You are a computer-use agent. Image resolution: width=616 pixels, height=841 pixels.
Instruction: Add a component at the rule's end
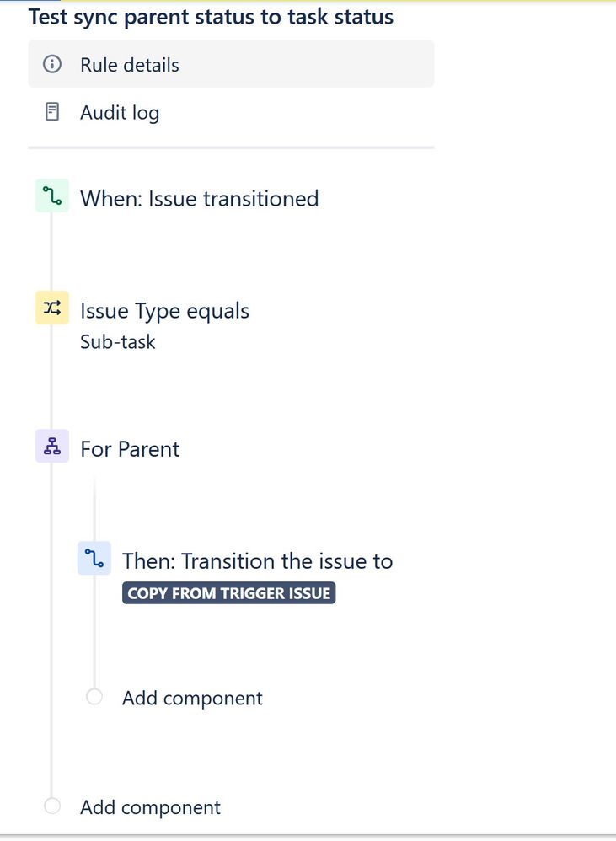point(149,806)
